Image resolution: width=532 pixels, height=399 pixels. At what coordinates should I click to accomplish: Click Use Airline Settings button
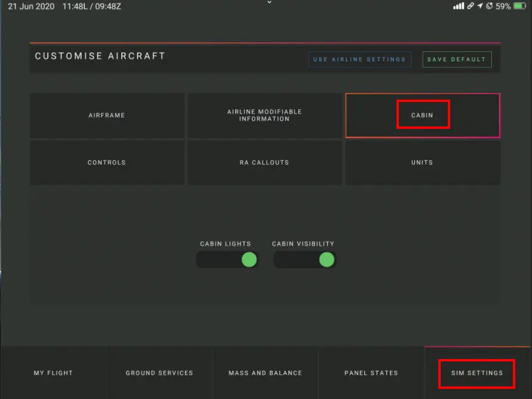pyautogui.click(x=359, y=59)
